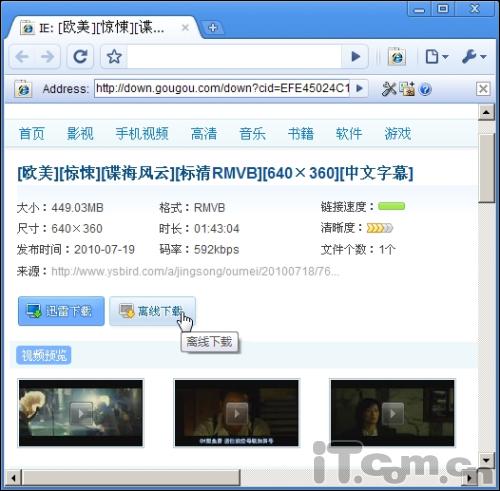Click go arrow next to IE address field
Viewport: 500px width, 491px height.
[359, 88]
